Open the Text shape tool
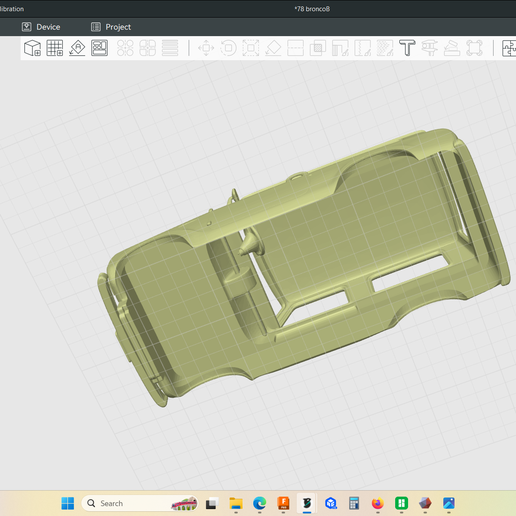516x516 pixels. pos(407,48)
